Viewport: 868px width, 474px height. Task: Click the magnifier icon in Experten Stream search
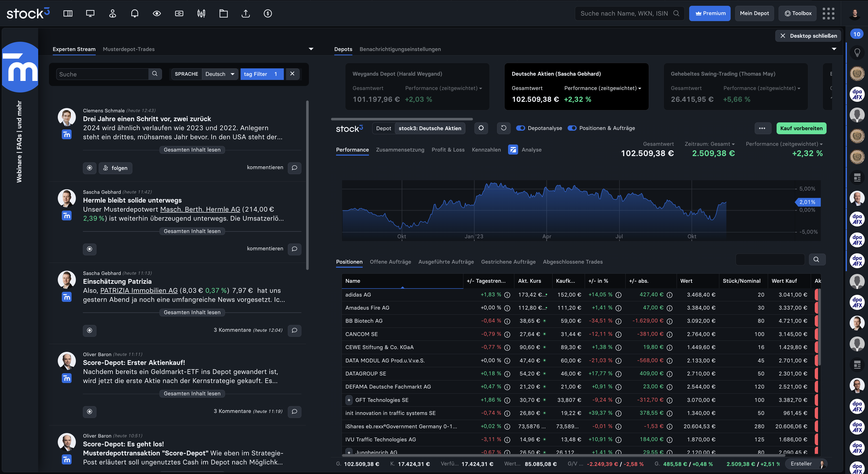pos(155,74)
